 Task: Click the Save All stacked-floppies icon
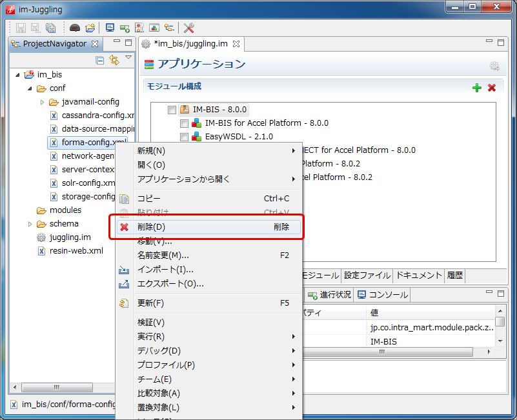[x=50, y=28]
